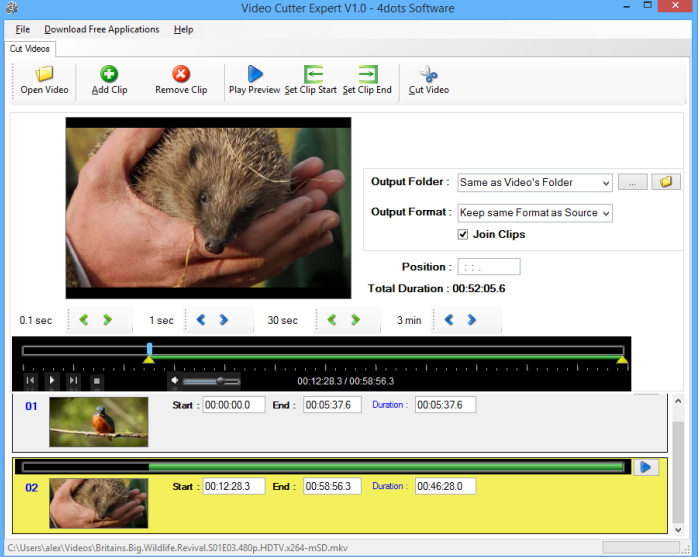Click the green Add Clip icon
This screenshot has height=557, width=698.
coord(109,74)
